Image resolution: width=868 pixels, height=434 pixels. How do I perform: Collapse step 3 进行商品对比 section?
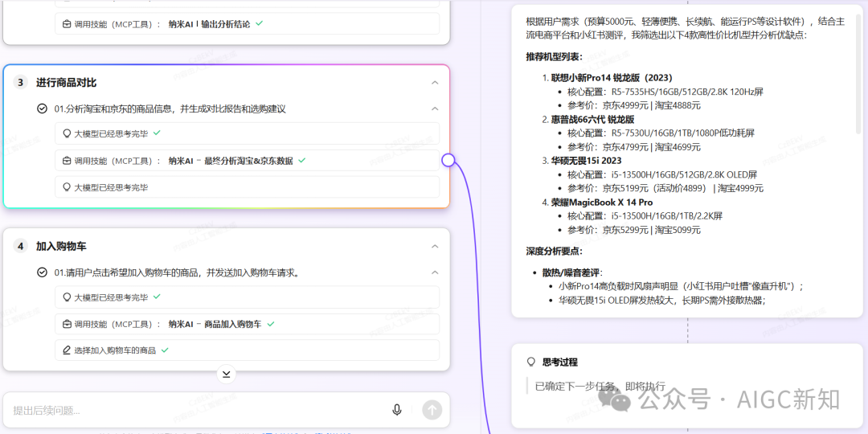coord(435,83)
